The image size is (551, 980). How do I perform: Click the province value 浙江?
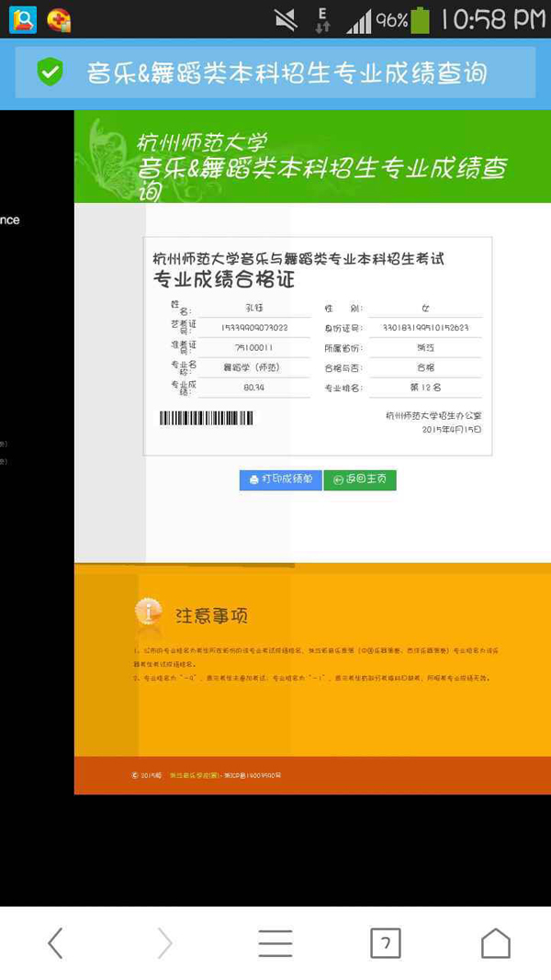[x=425, y=347]
